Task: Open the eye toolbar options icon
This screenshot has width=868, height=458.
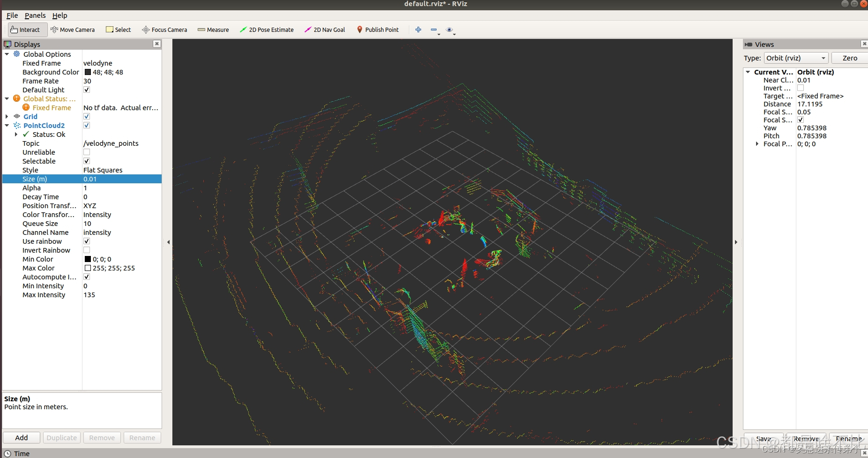Action: pos(449,30)
